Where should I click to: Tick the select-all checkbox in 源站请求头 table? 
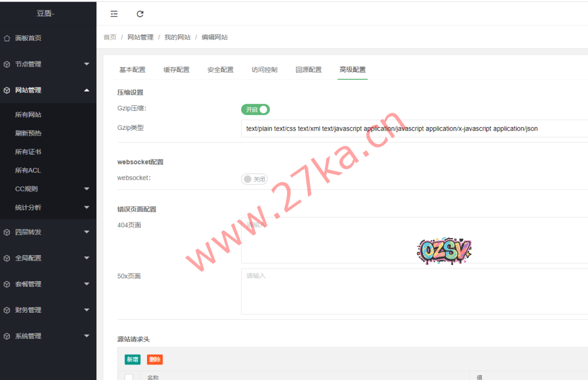point(129,377)
